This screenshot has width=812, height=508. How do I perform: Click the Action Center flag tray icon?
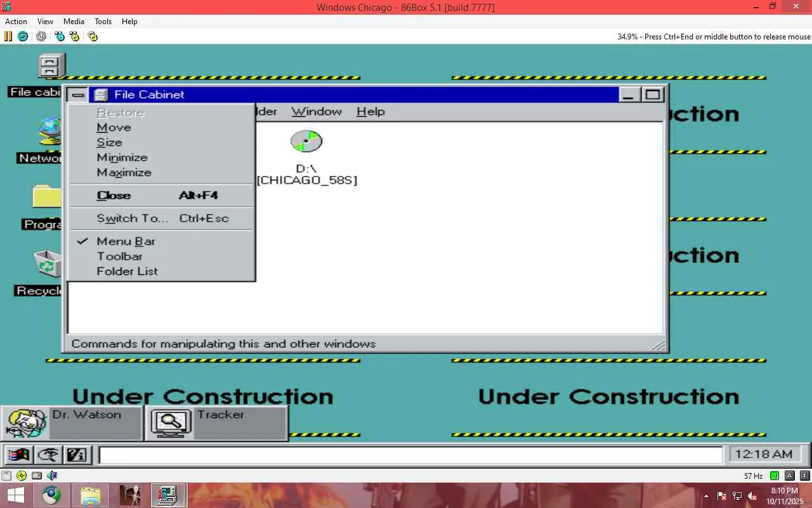[722, 496]
